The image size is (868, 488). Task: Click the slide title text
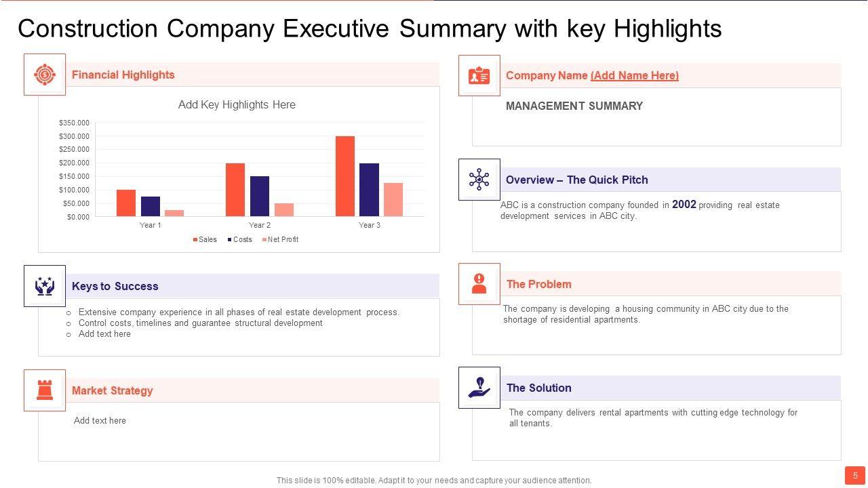[370, 29]
